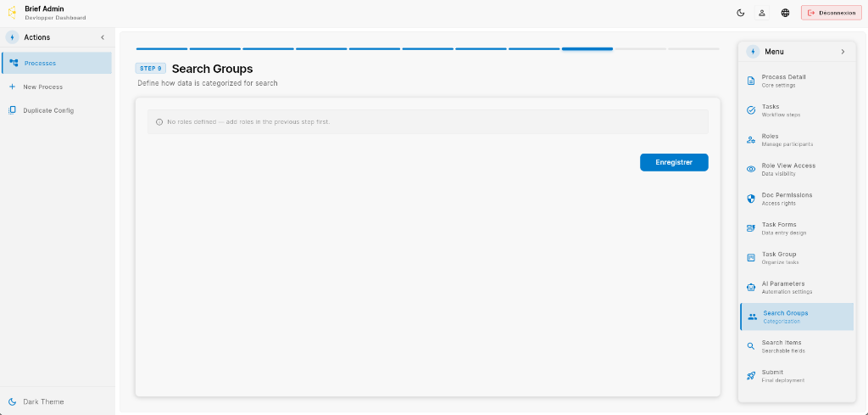The image size is (868, 415).
Task: Open Duplicate Config in sidebar
Action: click(x=57, y=110)
